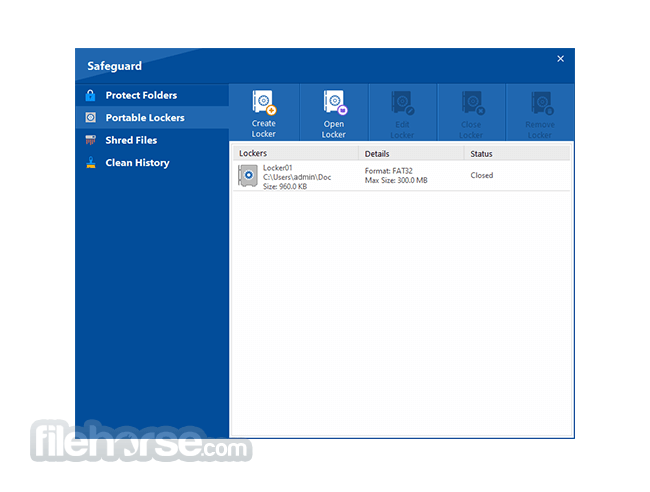Select the Locker01 safe icon in list
The height and width of the screenshot is (492, 650).
click(248, 176)
